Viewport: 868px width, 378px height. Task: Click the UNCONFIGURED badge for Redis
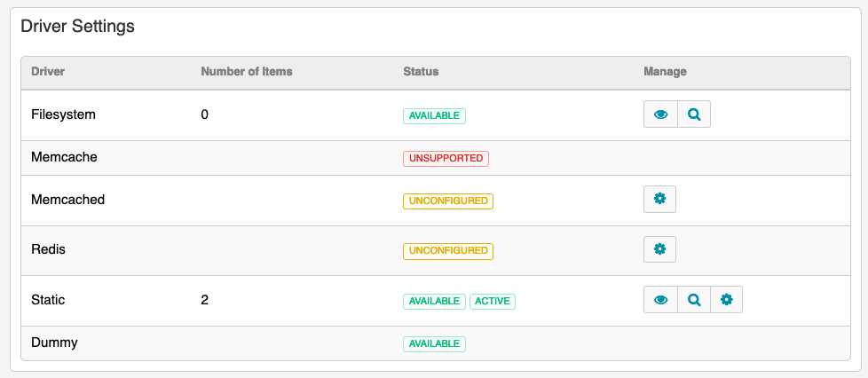tap(448, 251)
